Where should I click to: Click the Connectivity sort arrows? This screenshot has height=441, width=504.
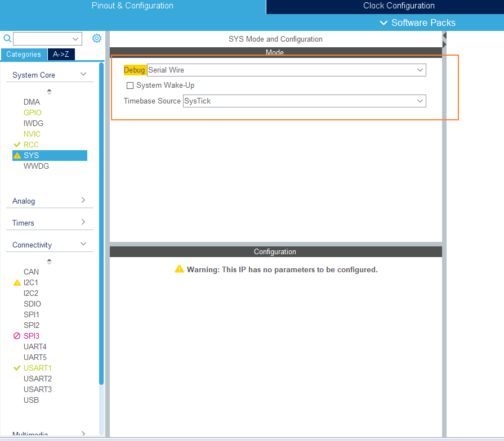pos(49,262)
